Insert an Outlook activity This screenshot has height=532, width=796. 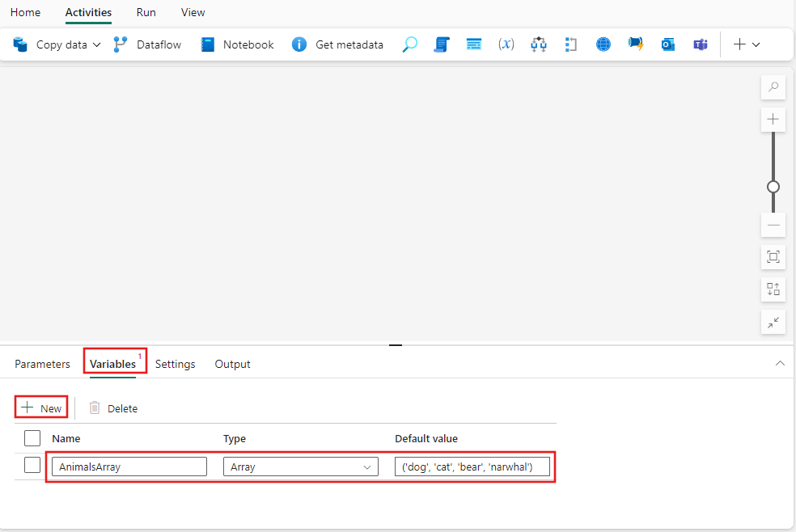667,44
